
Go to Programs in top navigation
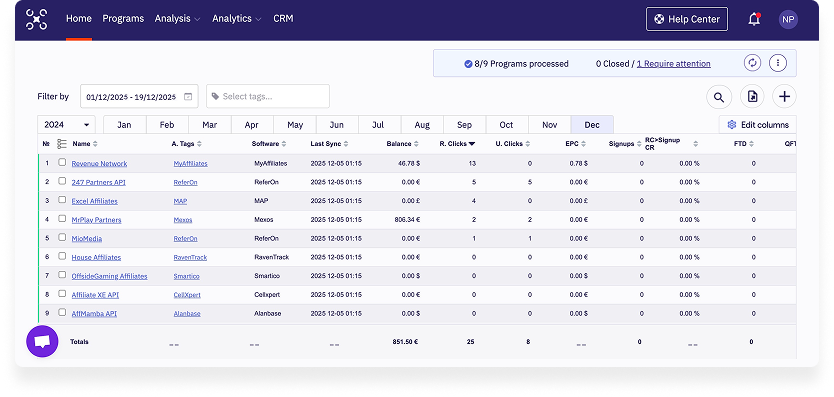coord(123,19)
